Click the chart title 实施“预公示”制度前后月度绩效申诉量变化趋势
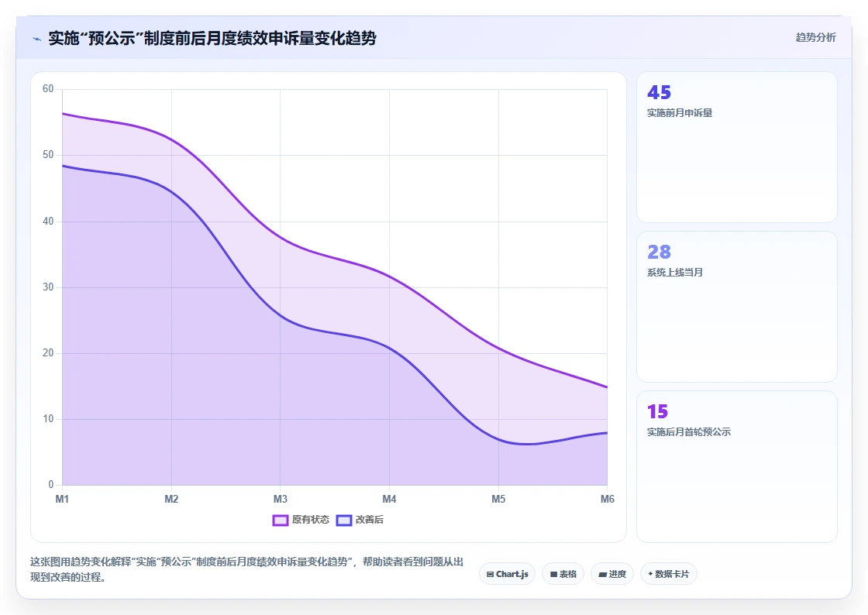868x615 pixels. point(212,38)
